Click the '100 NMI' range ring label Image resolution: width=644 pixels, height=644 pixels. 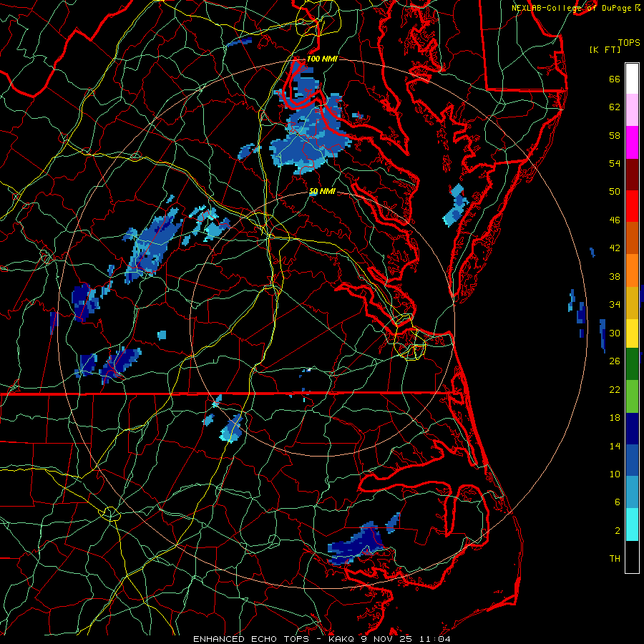point(322,59)
